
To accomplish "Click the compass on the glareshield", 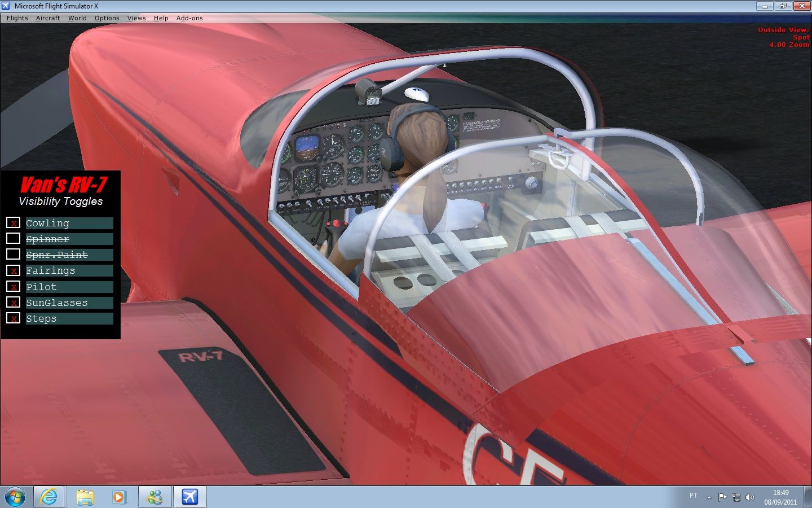I will coord(368,91).
